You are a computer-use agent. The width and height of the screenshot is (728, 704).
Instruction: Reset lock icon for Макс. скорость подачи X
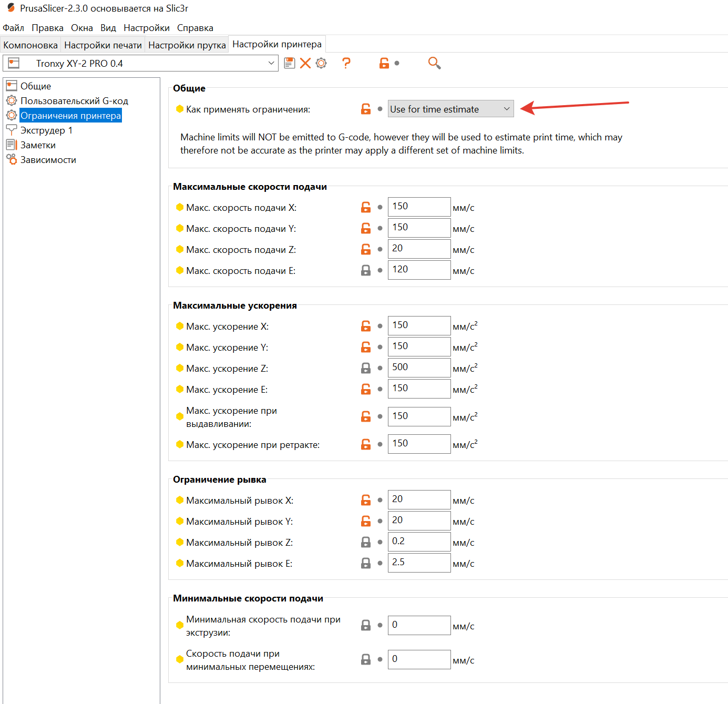pos(366,207)
